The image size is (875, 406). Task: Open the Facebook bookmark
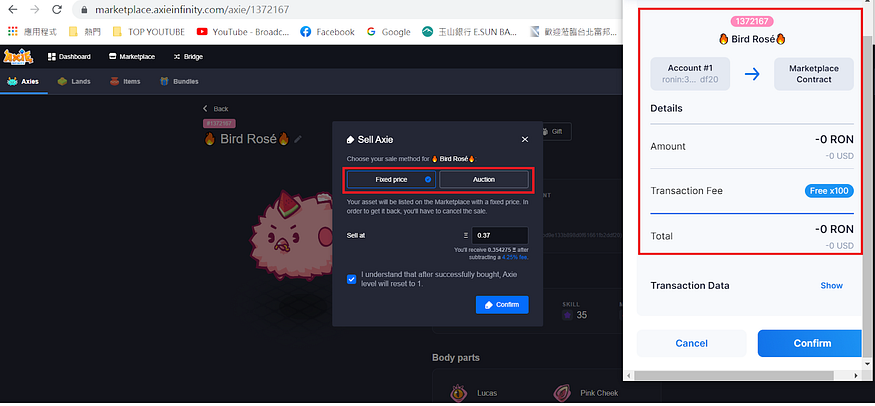[x=328, y=32]
